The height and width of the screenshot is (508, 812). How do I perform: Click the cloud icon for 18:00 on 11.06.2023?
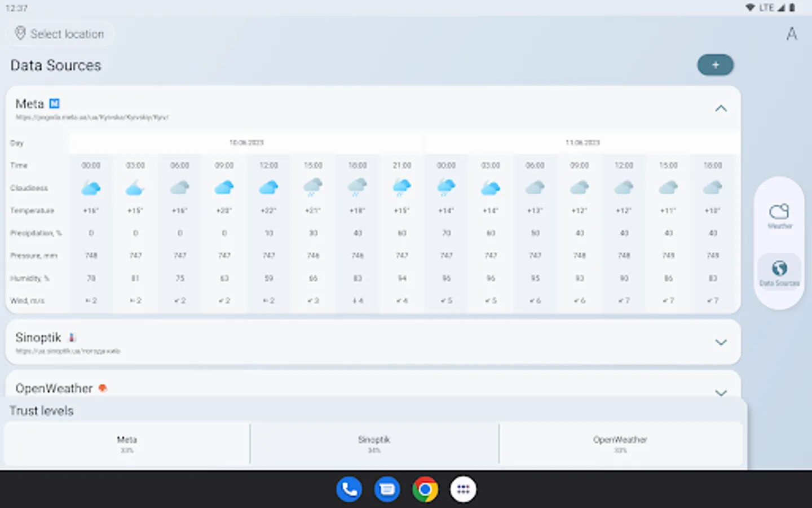pos(713,187)
